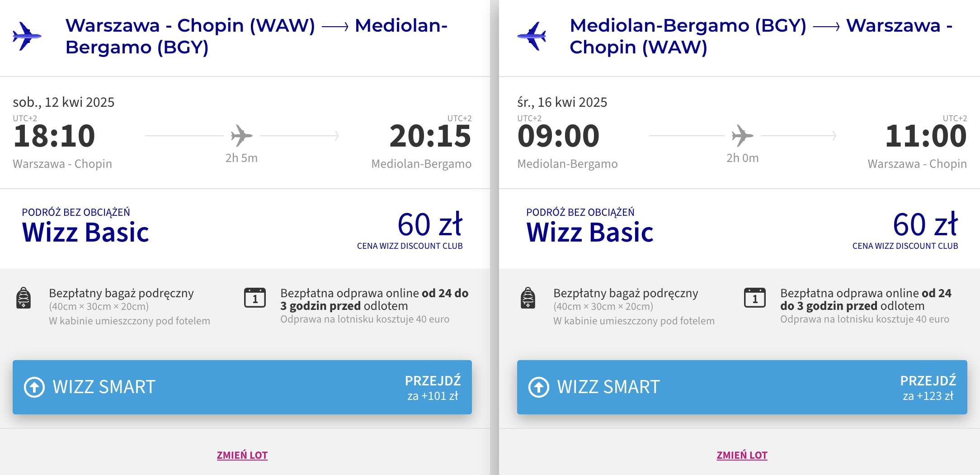Click the date śr., 16 kwi 2025
The width and height of the screenshot is (980, 475).
(x=562, y=102)
